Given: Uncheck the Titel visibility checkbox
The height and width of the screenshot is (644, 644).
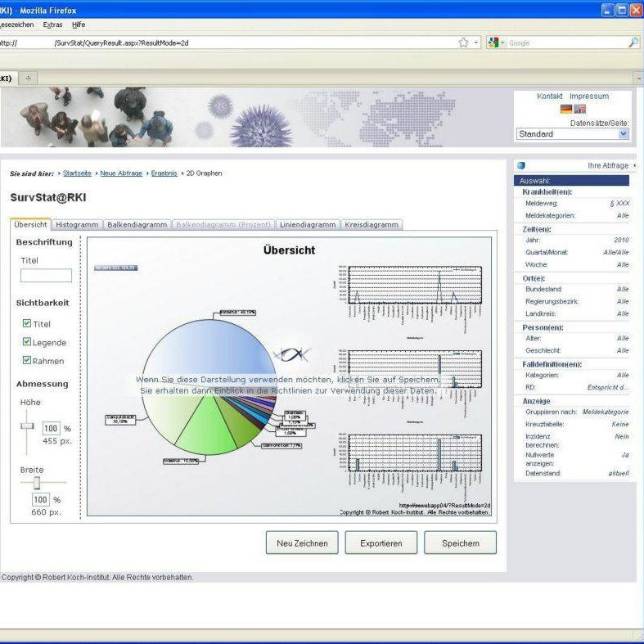Looking at the screenshot, I should (x=27, y=324).
